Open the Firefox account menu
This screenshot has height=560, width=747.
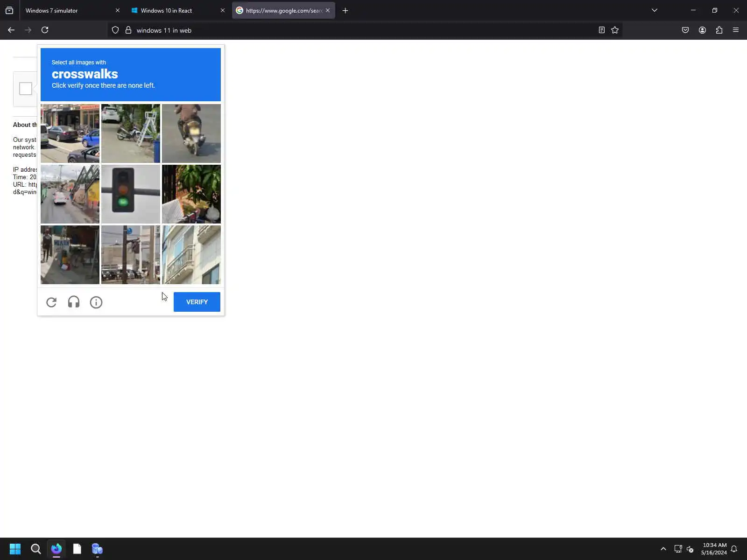pyautogui.click(x=702, y=30)
